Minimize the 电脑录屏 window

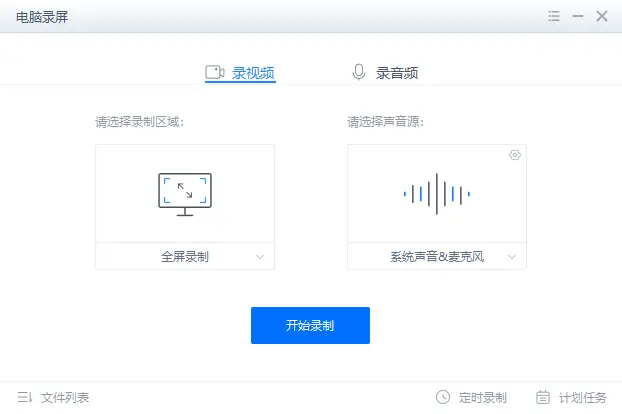tap(578, 16)
